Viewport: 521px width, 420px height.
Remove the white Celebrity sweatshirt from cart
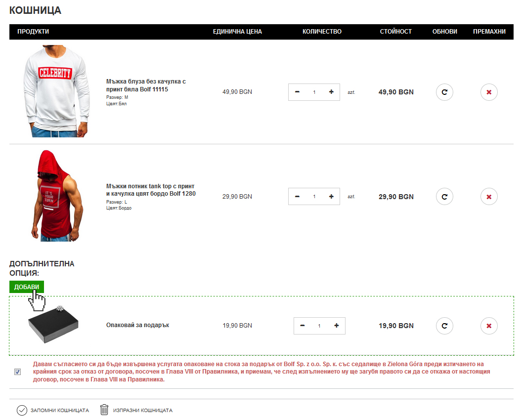489,92
